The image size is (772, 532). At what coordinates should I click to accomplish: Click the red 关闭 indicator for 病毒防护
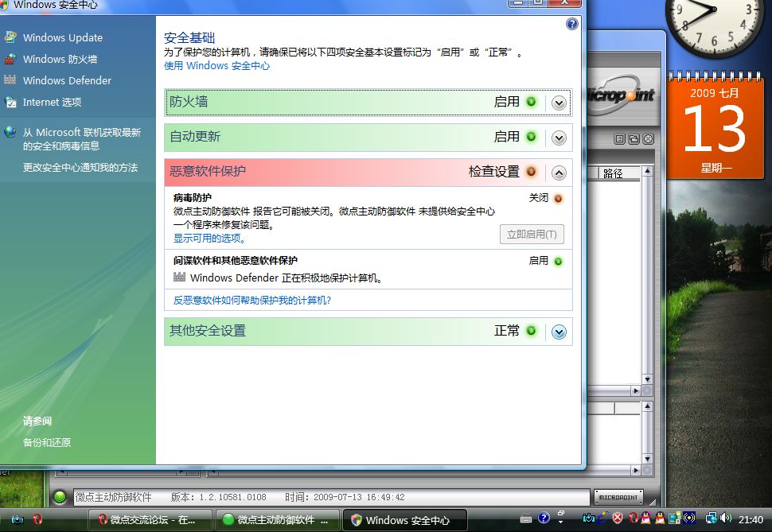click(558, 198)
